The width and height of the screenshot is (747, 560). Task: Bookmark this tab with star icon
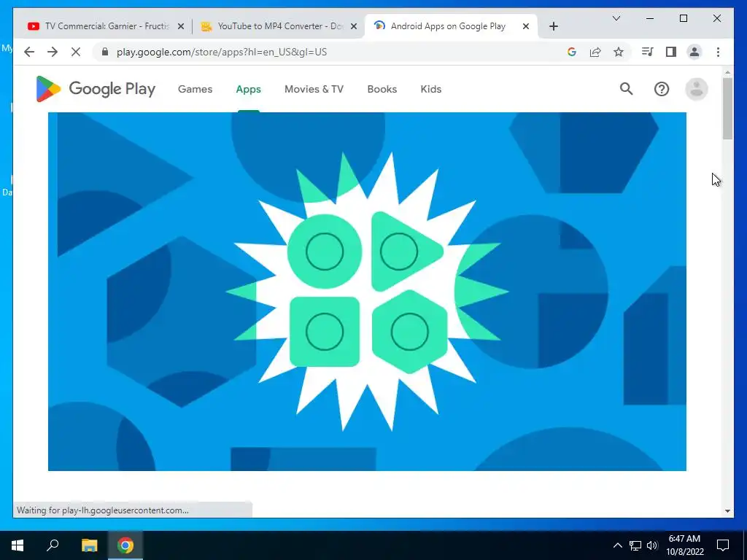[x=619, y=52]
